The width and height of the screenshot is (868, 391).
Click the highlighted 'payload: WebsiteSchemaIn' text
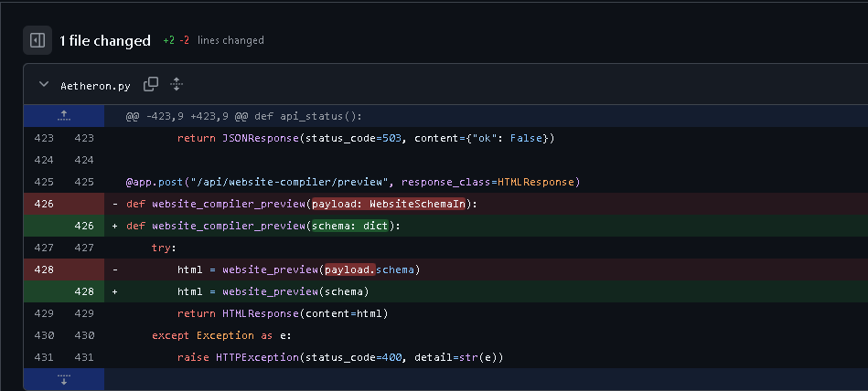389,204
